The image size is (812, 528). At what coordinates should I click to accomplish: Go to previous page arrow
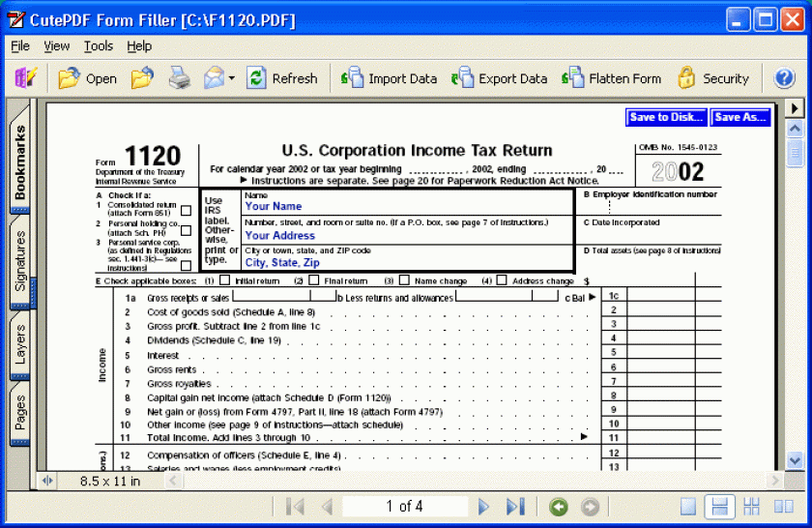[327, 506]
